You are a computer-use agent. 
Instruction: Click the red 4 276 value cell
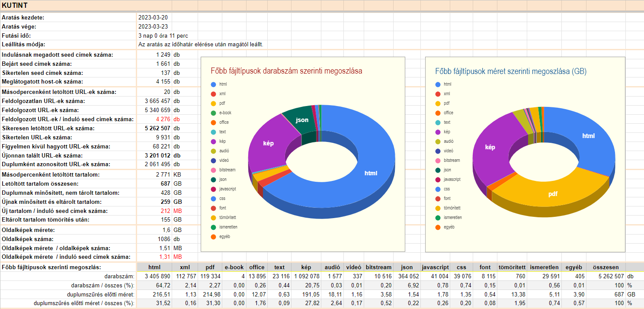pos(163,119)
